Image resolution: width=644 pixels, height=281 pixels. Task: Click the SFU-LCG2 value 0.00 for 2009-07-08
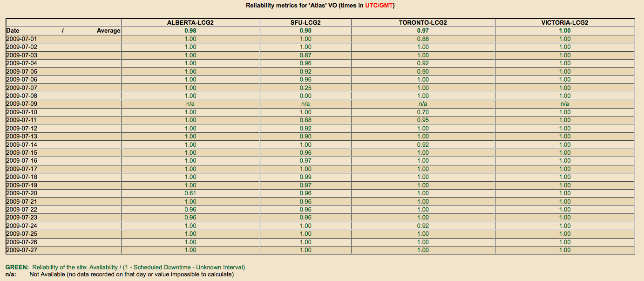305,96
